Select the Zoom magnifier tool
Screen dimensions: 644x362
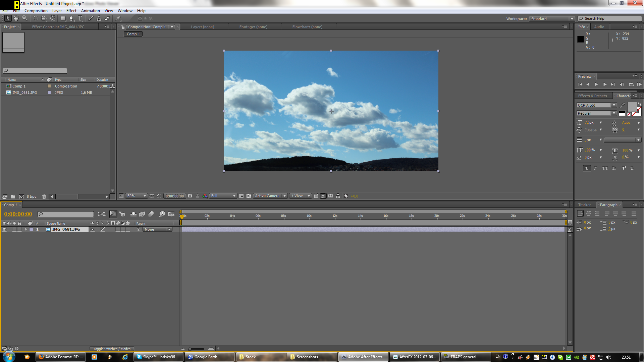[x=24, y=18]
